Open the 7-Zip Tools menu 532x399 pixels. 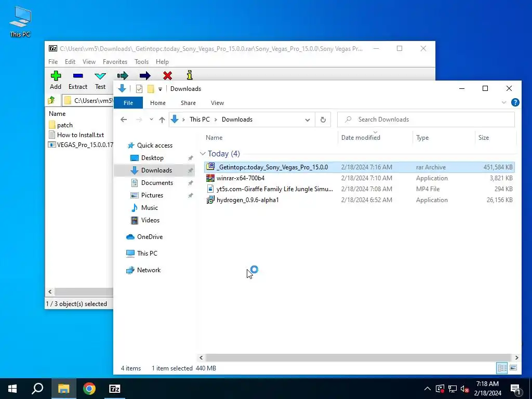(x=141, y=62)
